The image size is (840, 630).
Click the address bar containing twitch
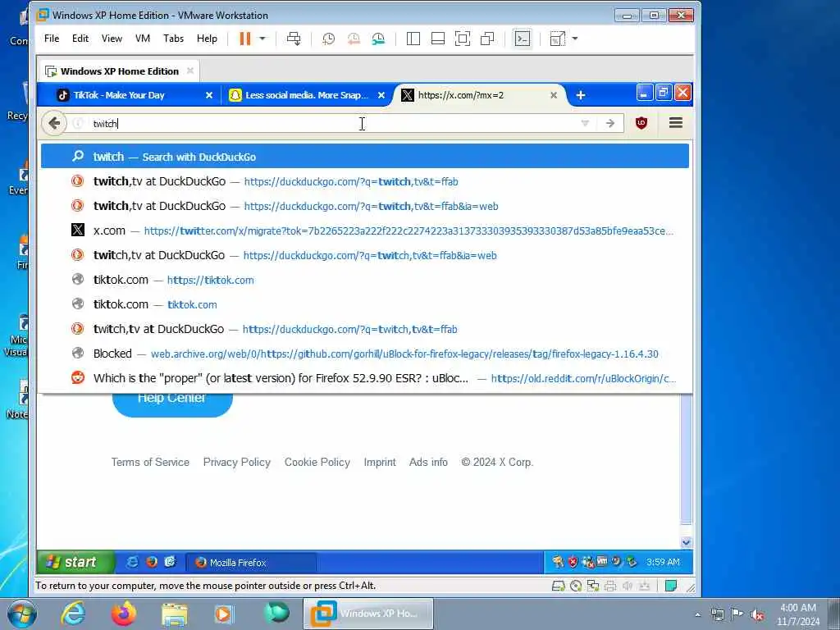tap(332, 124)
